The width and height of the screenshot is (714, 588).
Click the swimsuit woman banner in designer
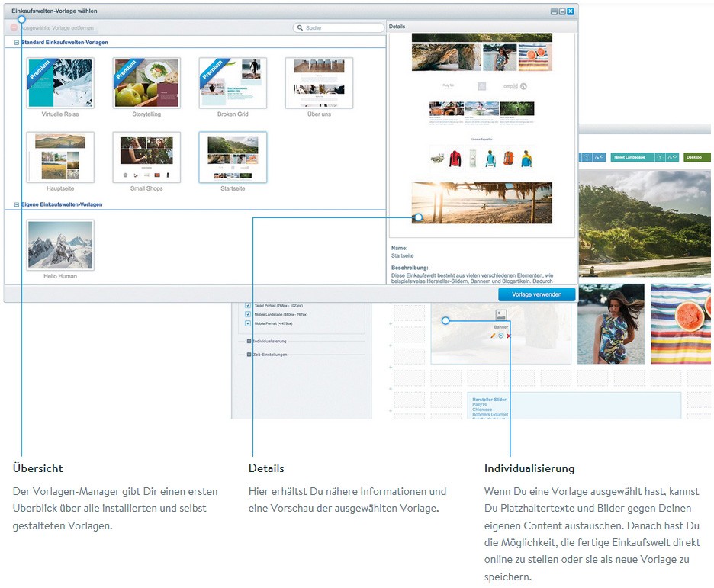tap(611, 323)
